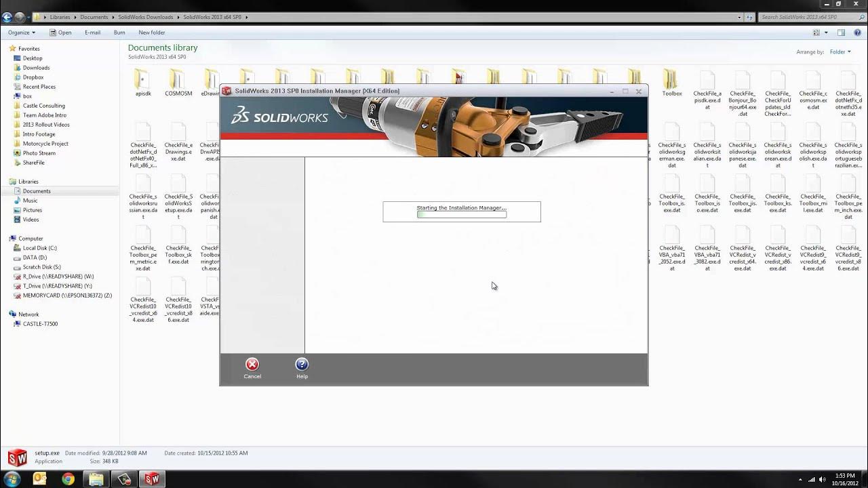Select CheckFile_eDrawings.exe.dat file

click(178, 141)
